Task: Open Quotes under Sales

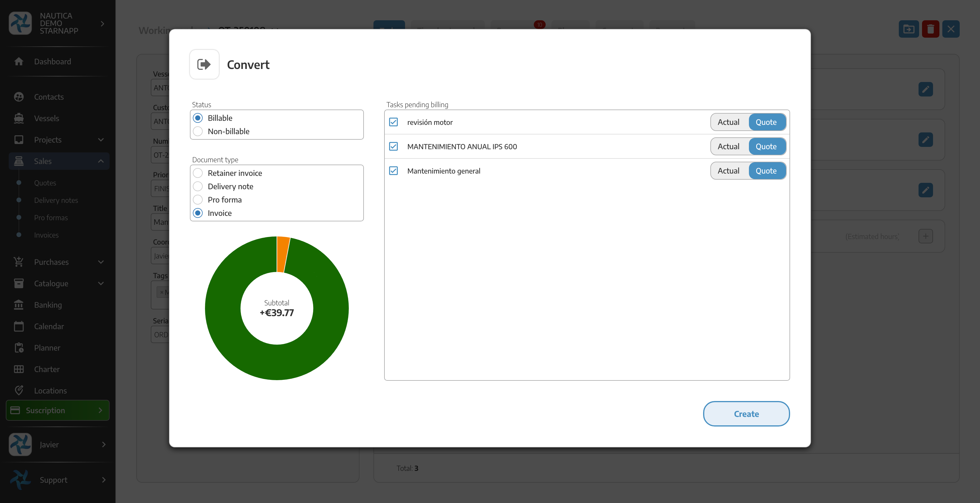Action: (x=45, y=183)
